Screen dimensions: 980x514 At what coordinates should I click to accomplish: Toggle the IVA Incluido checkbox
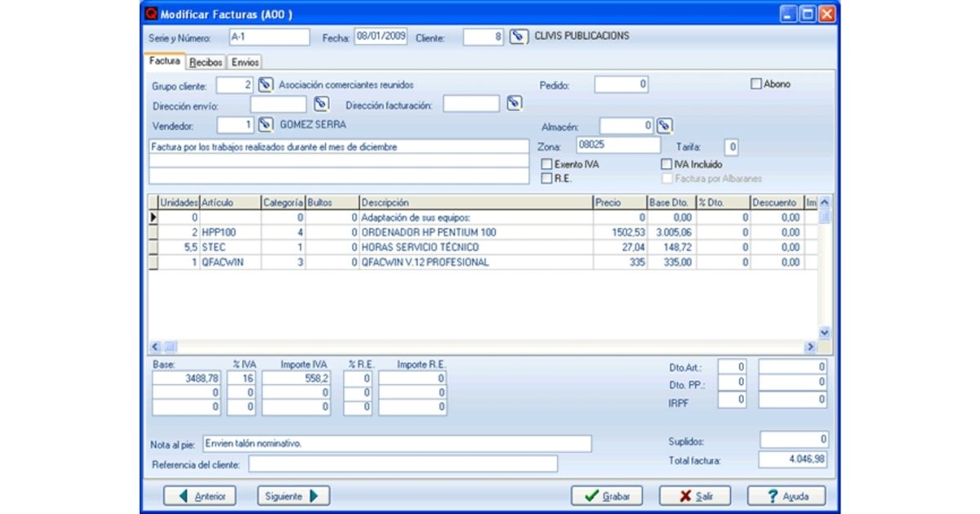(666, 164)
